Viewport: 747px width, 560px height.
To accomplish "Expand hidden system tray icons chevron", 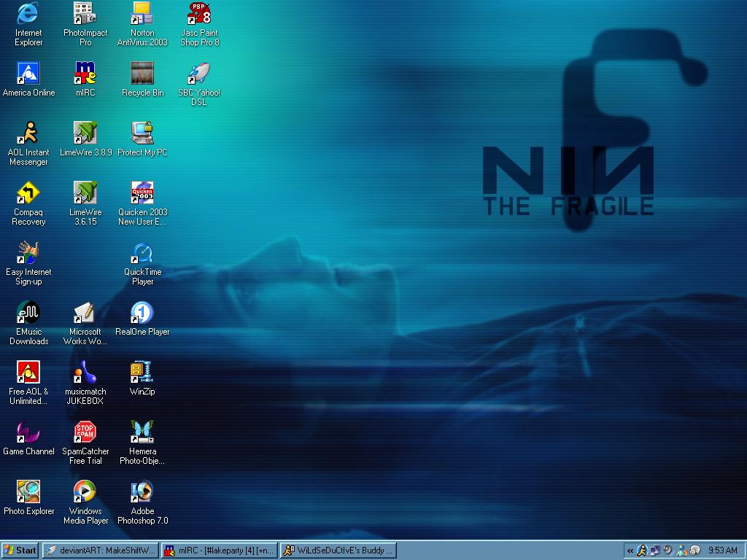I will click(x=630, y=551).
